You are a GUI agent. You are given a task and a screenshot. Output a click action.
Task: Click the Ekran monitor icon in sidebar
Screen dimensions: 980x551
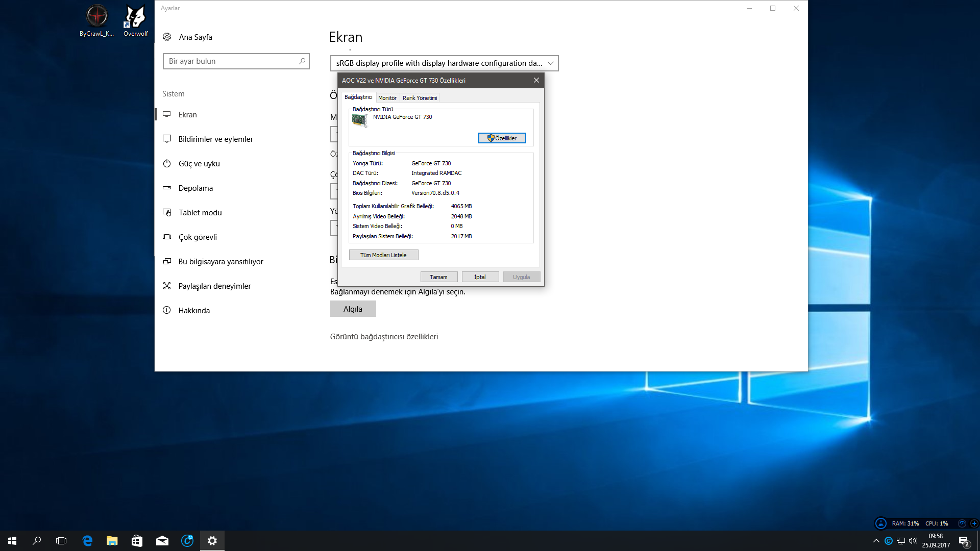167,114
